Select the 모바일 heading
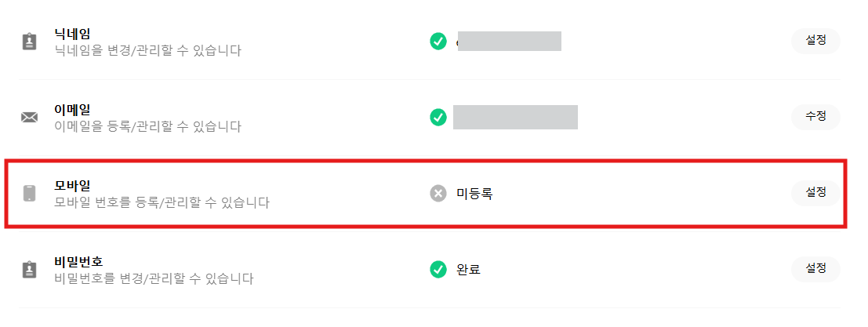Screen dimensions: 868x327 point(72,185)
